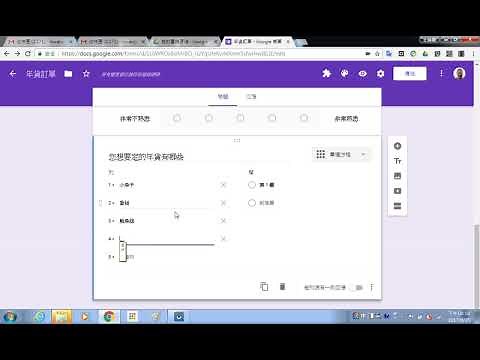Add image from the side toolbar

[x=397, y=176]
